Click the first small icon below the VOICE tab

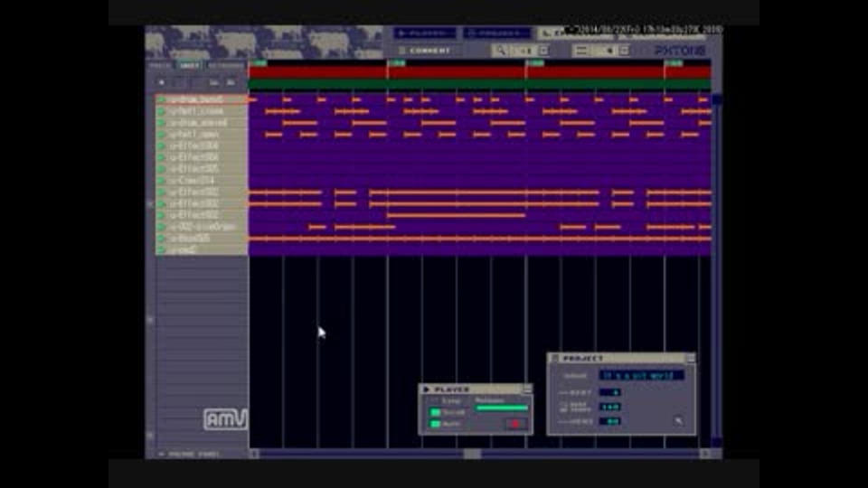click(162, 82)
